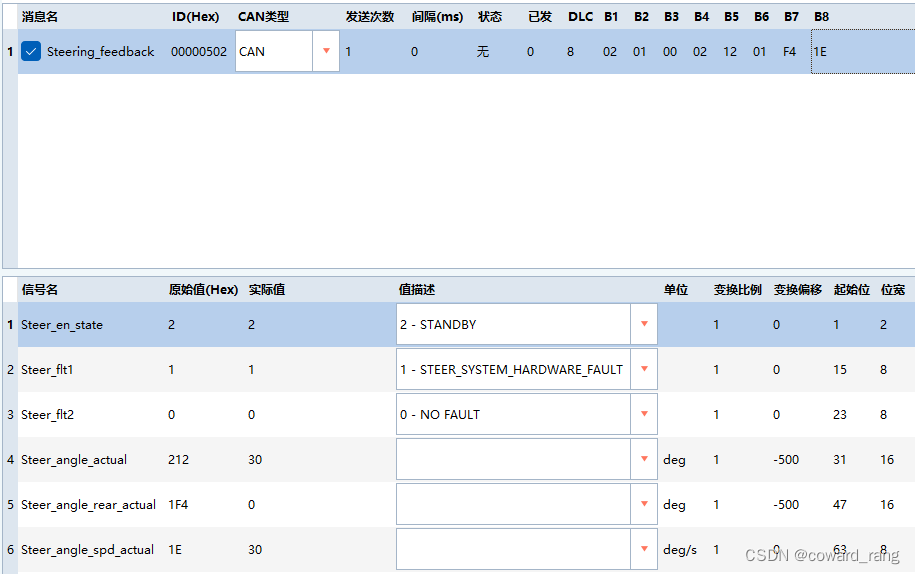The image size is (915, 574).
Task: Open Steer_en_state value description dropdown
Action: point(644,324)
